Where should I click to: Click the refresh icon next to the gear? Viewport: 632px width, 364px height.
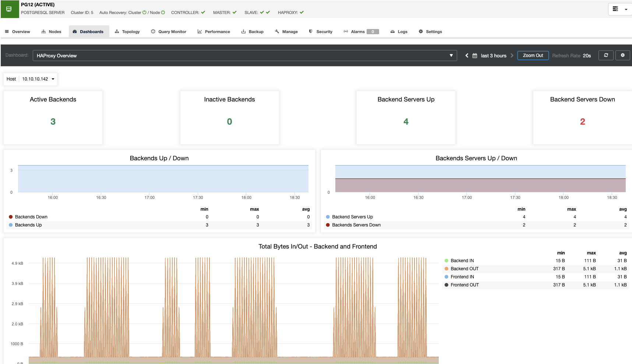click(606, 55)
